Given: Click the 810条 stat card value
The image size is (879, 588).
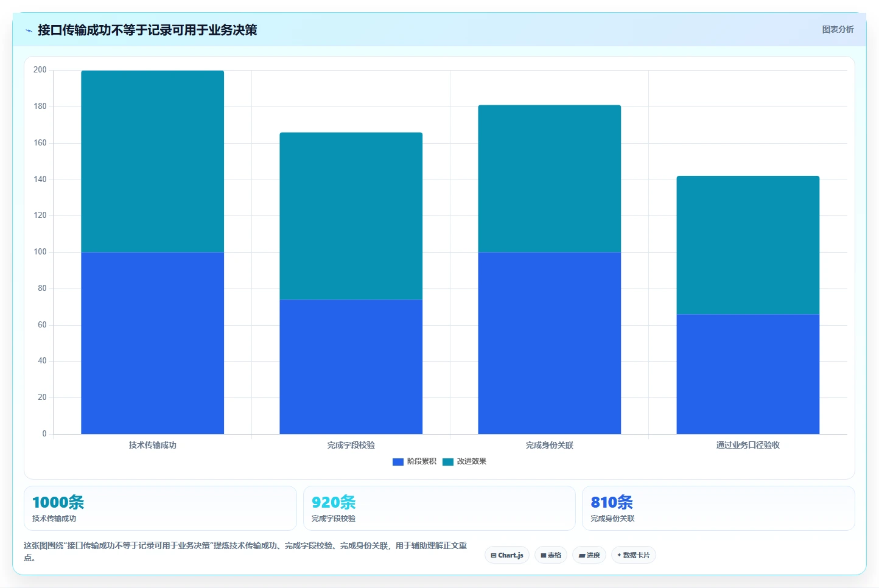Looking at the screenshot, I should point(612,502).
